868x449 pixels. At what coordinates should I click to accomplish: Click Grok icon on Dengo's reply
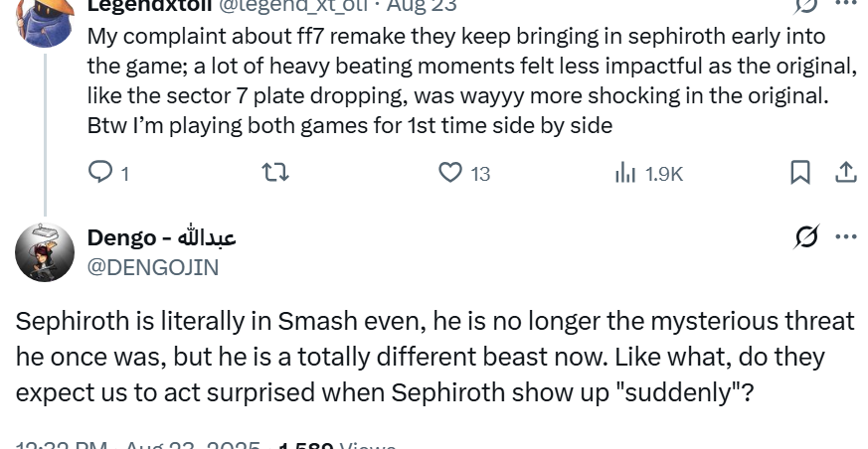pyautogui.click(x=806, y=236)
